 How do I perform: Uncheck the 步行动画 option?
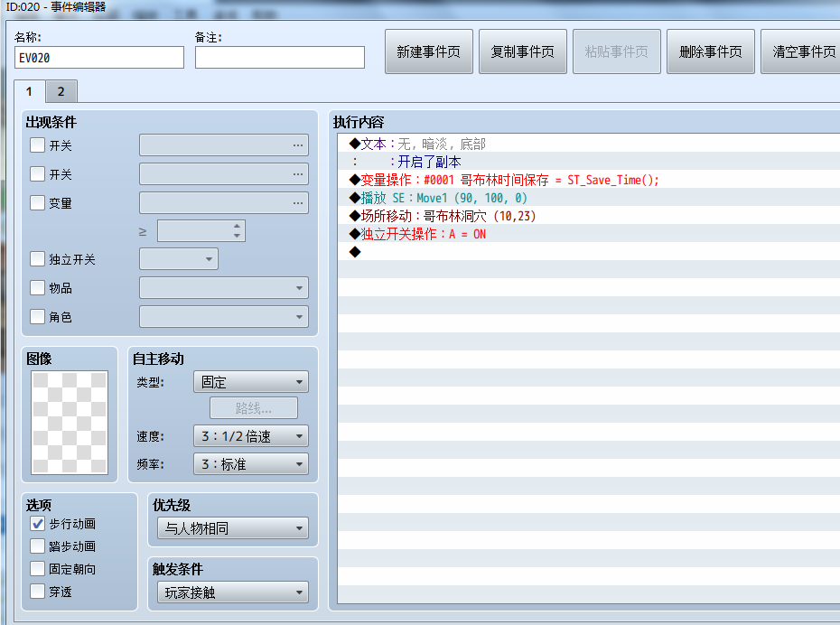[38, 524]
